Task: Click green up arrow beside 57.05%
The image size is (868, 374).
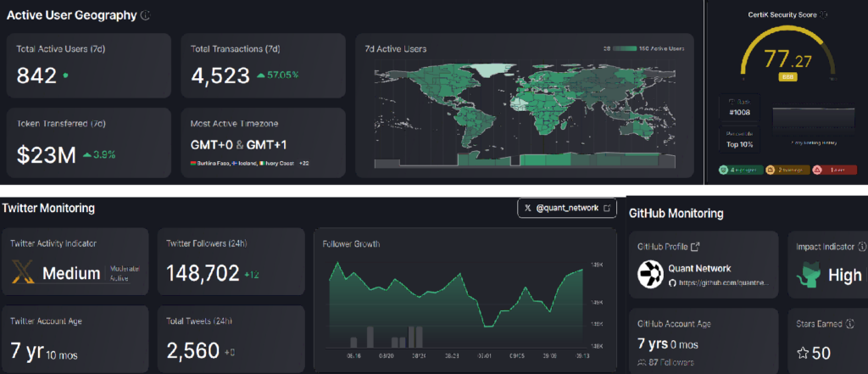Action: pyautogui.click(x=261, y=75)
